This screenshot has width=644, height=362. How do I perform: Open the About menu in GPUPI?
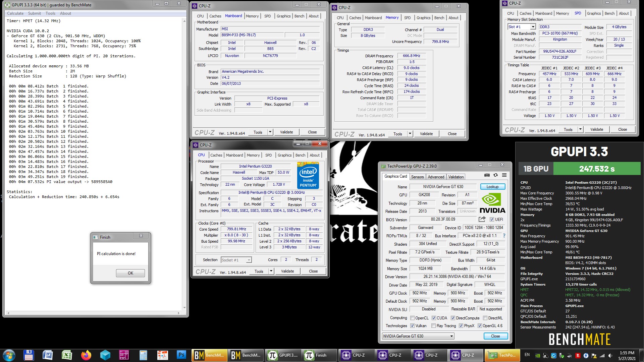click(x=65, y=13)
